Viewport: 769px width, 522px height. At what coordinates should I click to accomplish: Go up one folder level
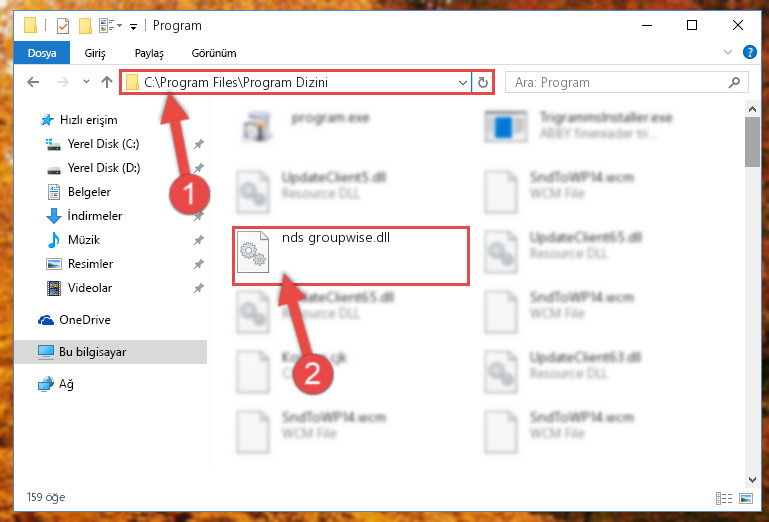(107, 82)
